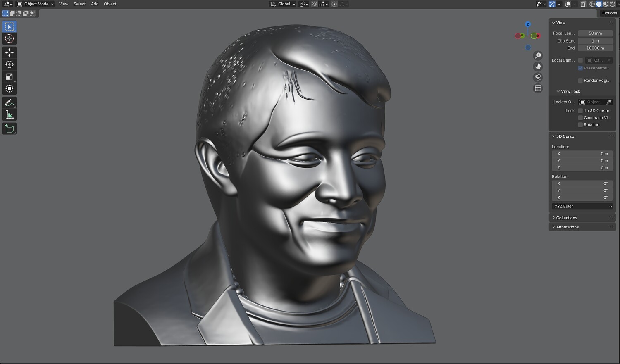Uncheck the Passepartout checkbox
The width and height of the screenshot is (620, 364).
pos(580,68)
